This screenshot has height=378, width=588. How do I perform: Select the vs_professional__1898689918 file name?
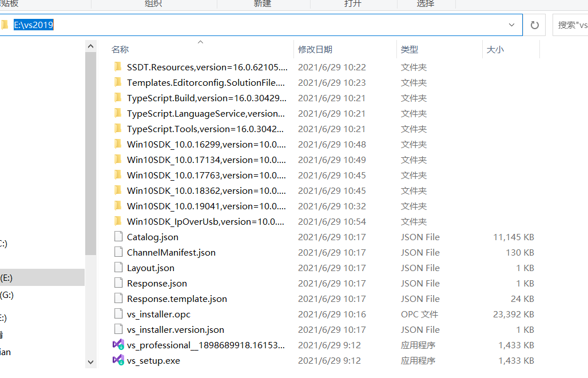pyautogui.click(x=206, y=345)
